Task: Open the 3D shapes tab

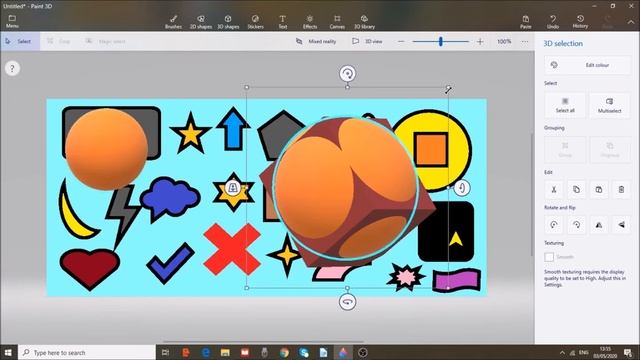Action: [x=228, y=22]
